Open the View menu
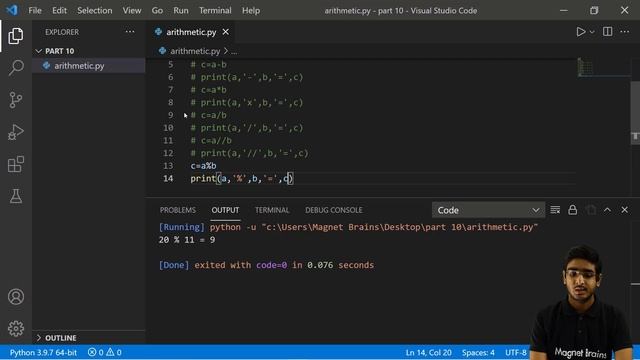Viewport: 640px width, 360px height. (132, 10)
